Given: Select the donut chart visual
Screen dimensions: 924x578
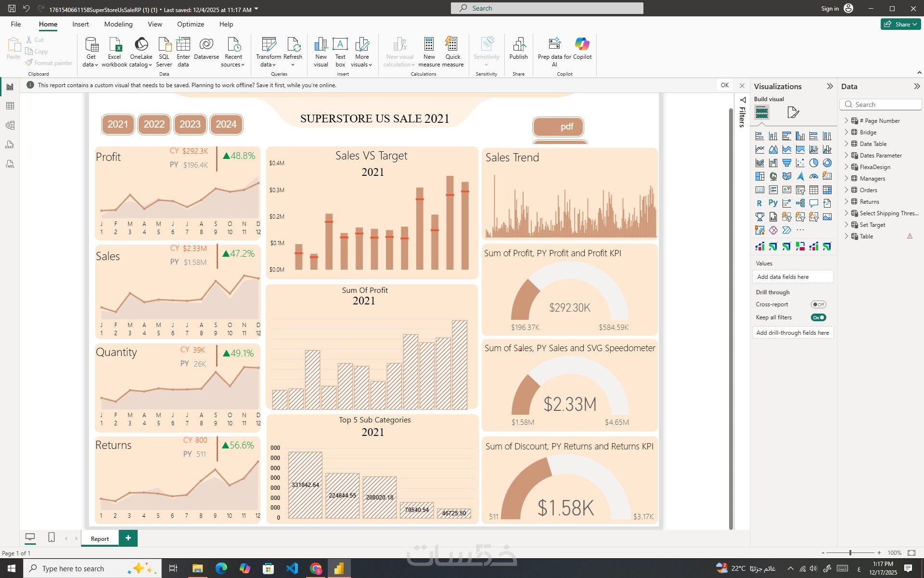Looking at the screenshot, I should (827, 163).
